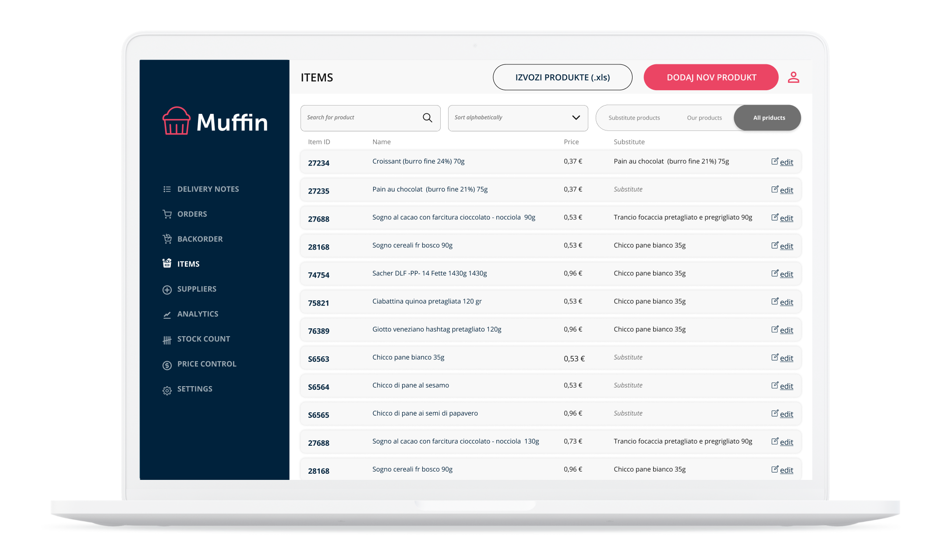Screen dimensions: 951x560
Task: Click the Orders cart icon
Action: pos(167,214)
